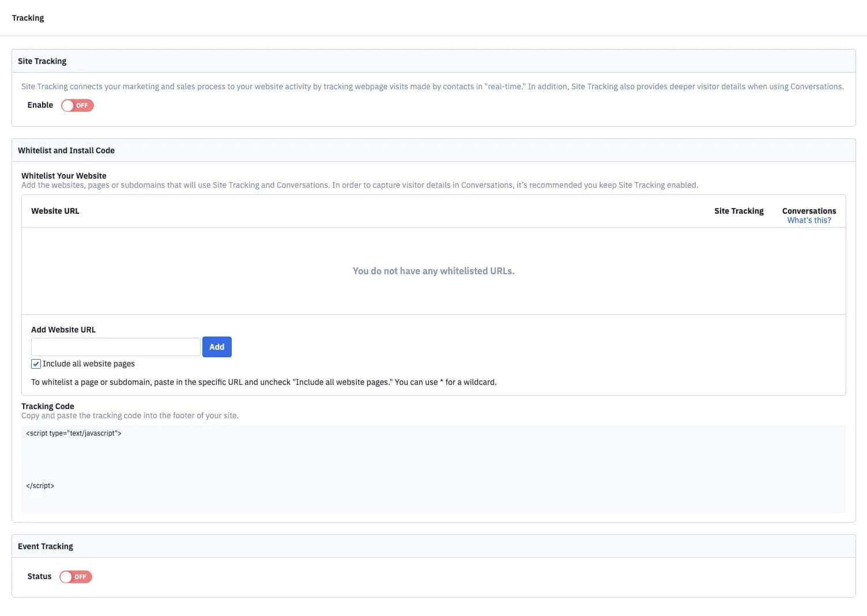
Task: Click the closing script tag in Tracking Code
Action: (39, 485)
